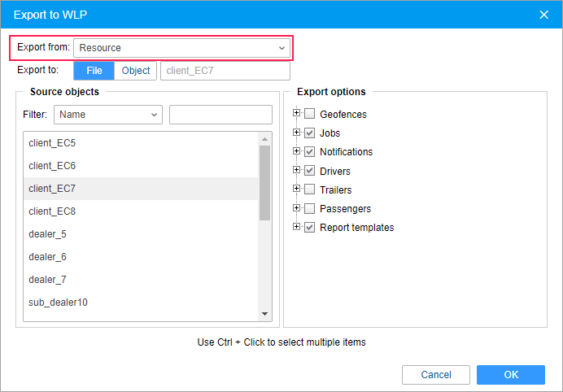Select the File export tab

94,71
